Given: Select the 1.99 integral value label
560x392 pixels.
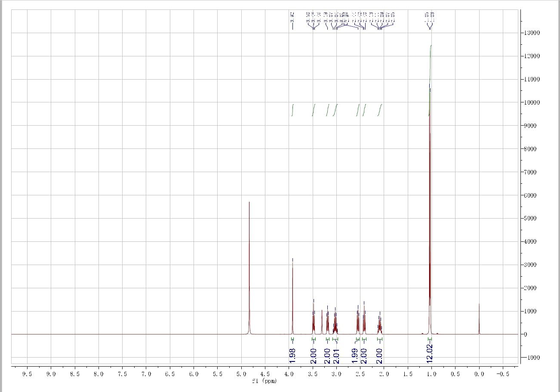Looking at the screenshot, I should 355,355.
